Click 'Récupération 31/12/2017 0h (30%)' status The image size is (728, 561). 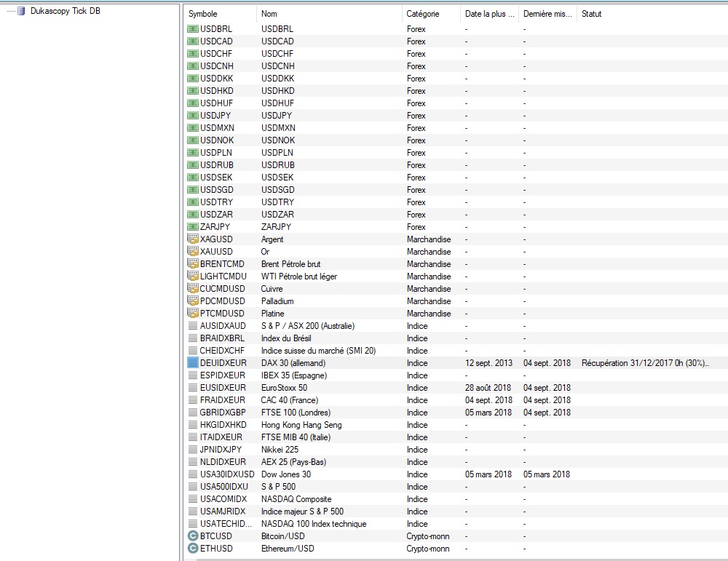(645, 363)
